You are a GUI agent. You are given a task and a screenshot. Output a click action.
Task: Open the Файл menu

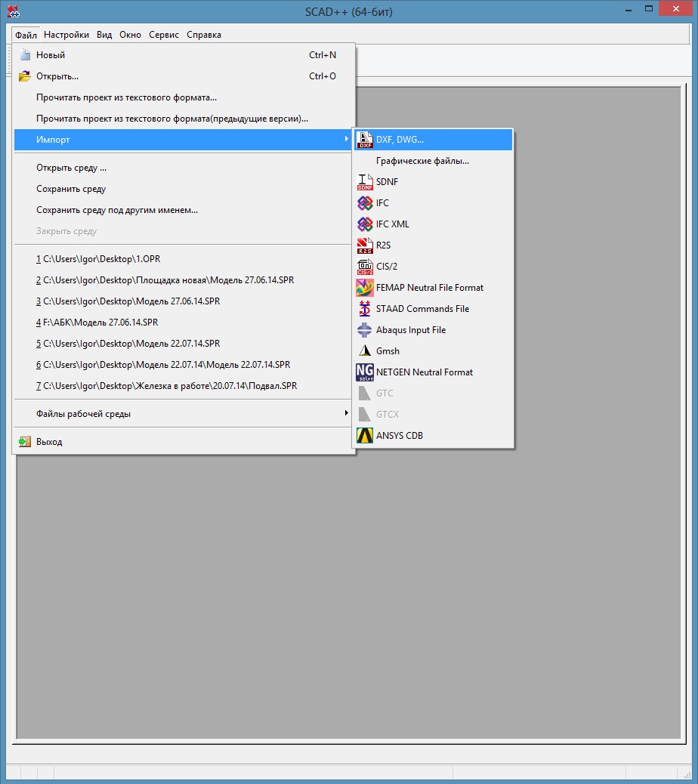tap(26, 35)
